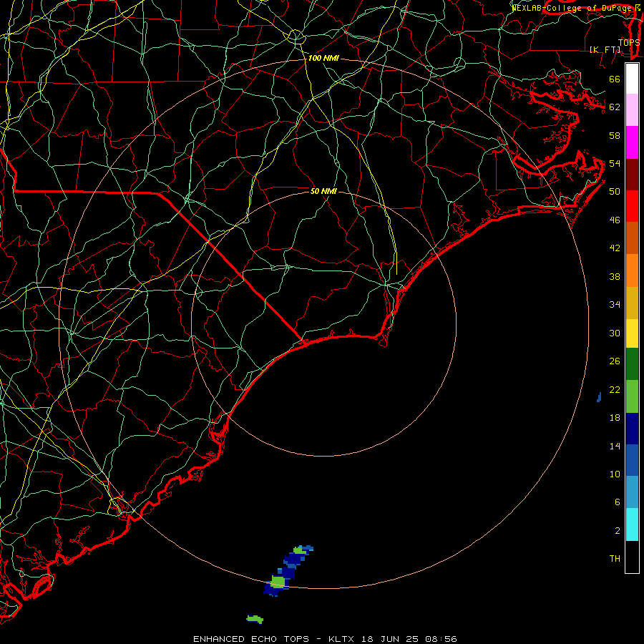Click the light blue 14 kft swatch

632,492
